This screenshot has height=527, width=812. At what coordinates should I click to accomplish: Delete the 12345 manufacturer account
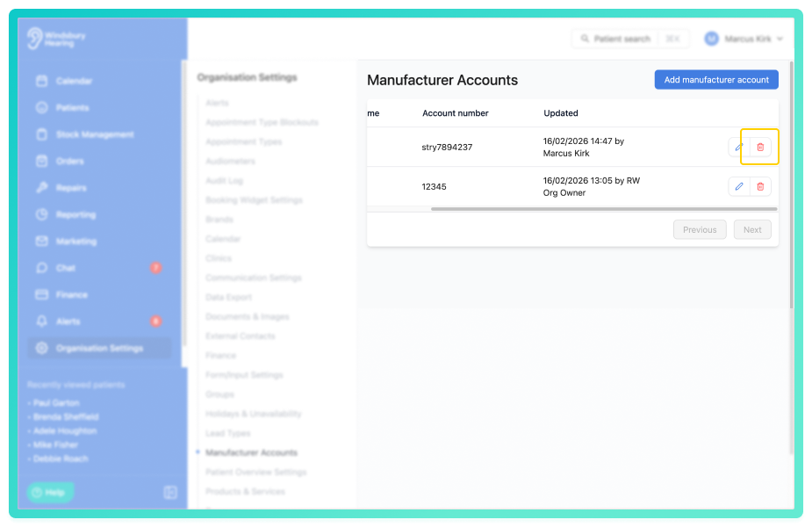coord(760,186)
